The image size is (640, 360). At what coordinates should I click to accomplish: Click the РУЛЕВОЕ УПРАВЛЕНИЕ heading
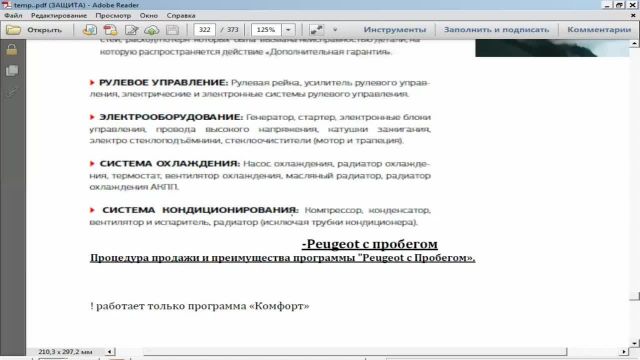[x=164, y=82]
